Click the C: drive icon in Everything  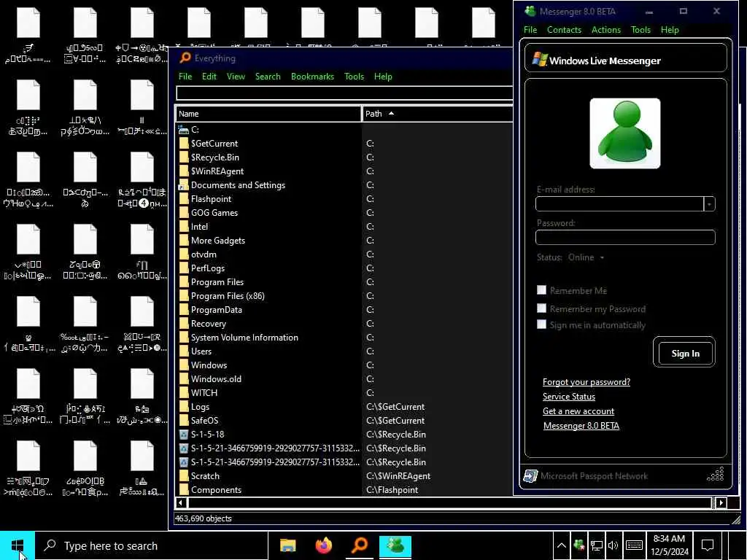183,130
